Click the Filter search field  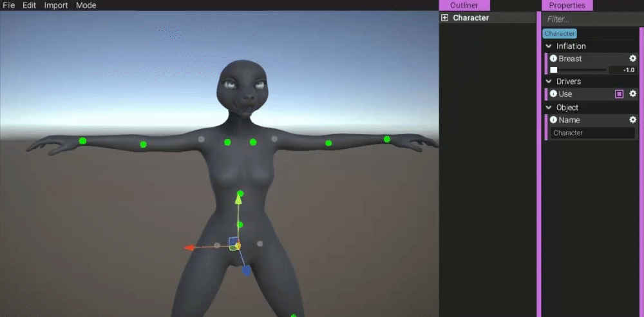click(591, 19)
